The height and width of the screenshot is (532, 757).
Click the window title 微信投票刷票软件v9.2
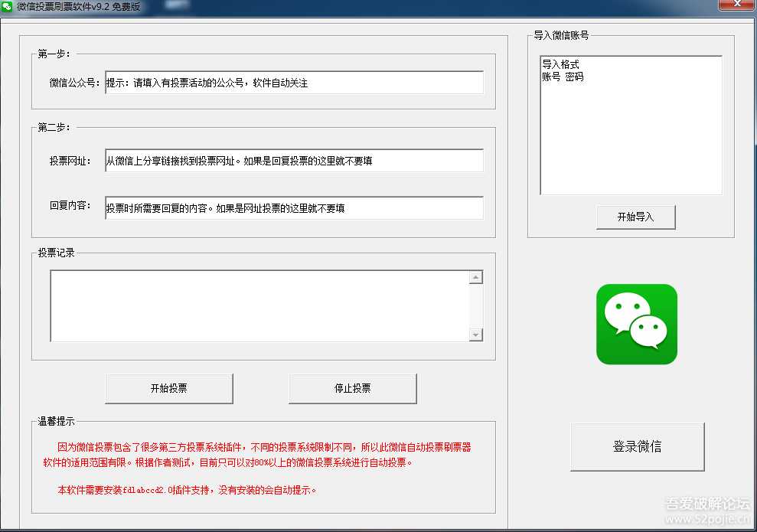point(78,7)
